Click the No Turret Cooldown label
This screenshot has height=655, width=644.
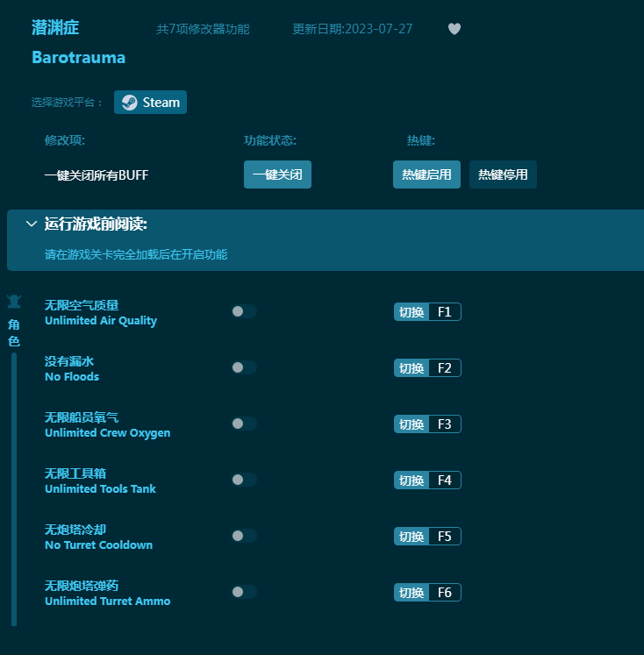coord(98,545)
